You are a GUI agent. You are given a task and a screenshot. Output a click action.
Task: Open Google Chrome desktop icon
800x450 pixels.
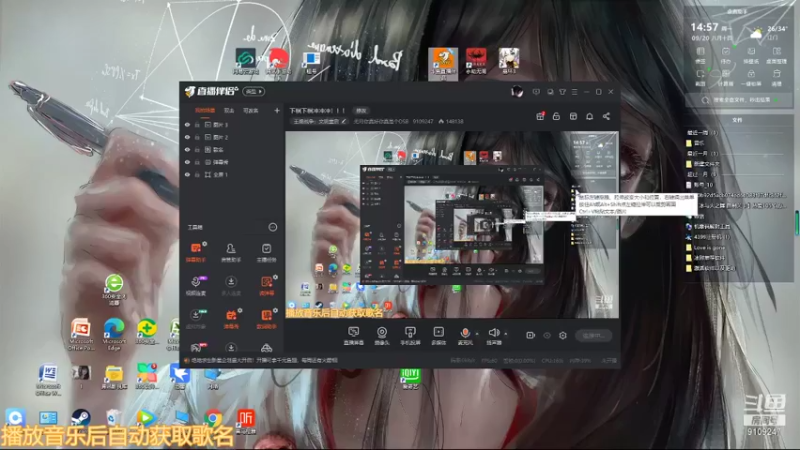coord(213,418)
